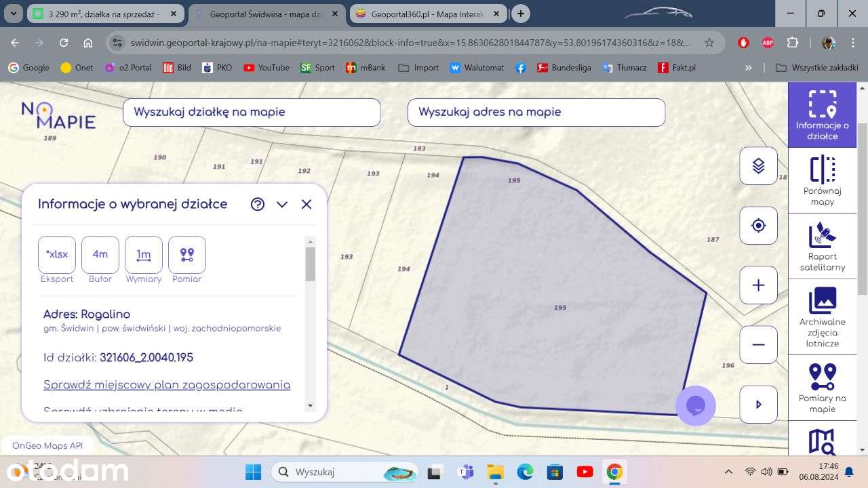Viewport: 868px width, 488px height.
Task: Open the Porównaj mapy tool
Action: (x=822, y=180)
